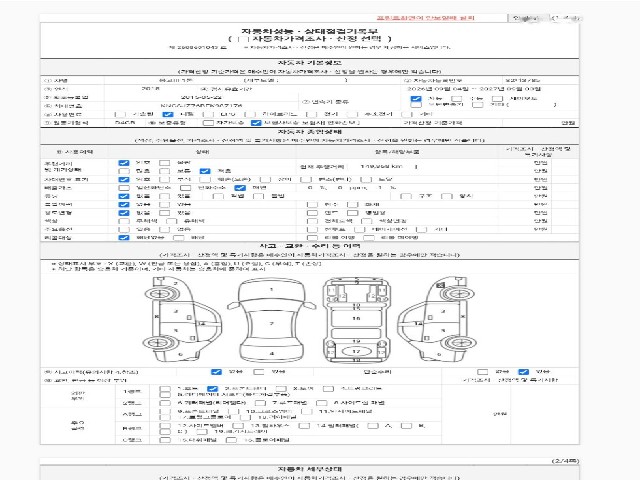This screenshot has width=640, height=480.
Task: Select the 119,858 Km mileage value
Action: (381, 167)
